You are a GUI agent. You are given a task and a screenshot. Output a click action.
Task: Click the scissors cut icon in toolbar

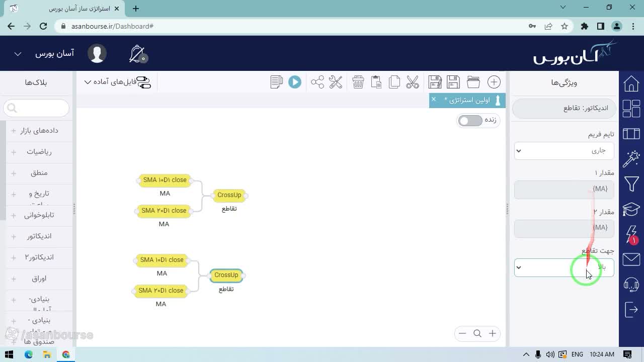(413, 82)
